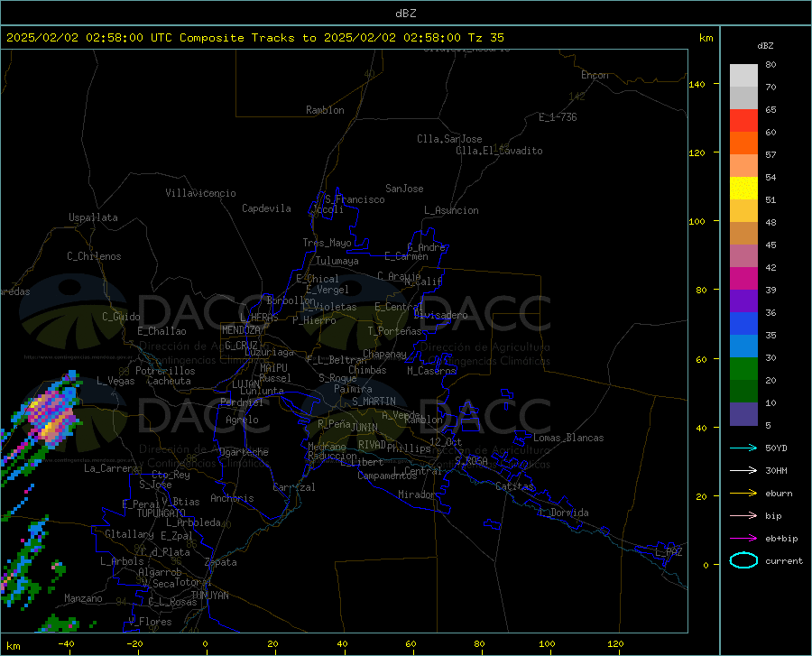
Task: Click the Potrerillos label on map
Action: pos(165,371)
